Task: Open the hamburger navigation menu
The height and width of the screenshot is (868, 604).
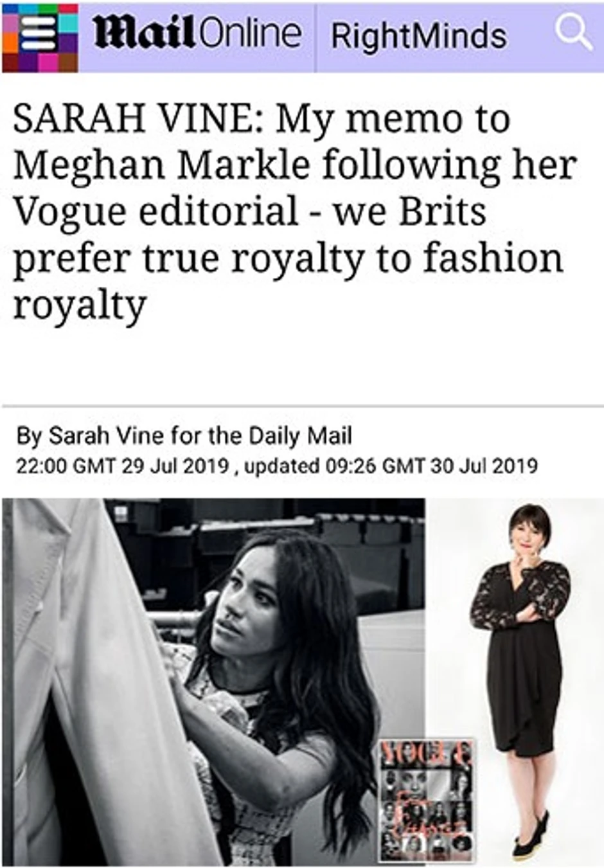Action: pyautogui.click(x=40, y=37)
